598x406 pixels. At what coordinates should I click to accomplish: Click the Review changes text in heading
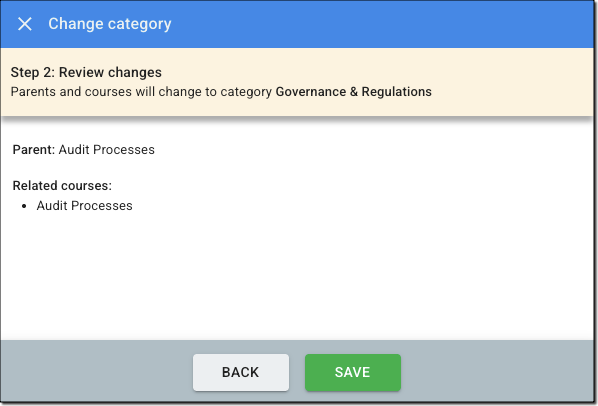pyautogui.click(x=110, y=72)
